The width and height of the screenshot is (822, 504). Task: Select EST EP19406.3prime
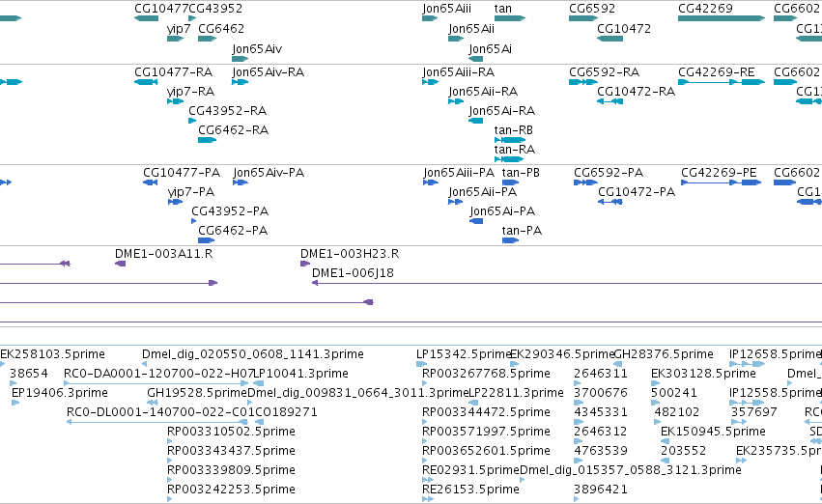tap(60, 394)
